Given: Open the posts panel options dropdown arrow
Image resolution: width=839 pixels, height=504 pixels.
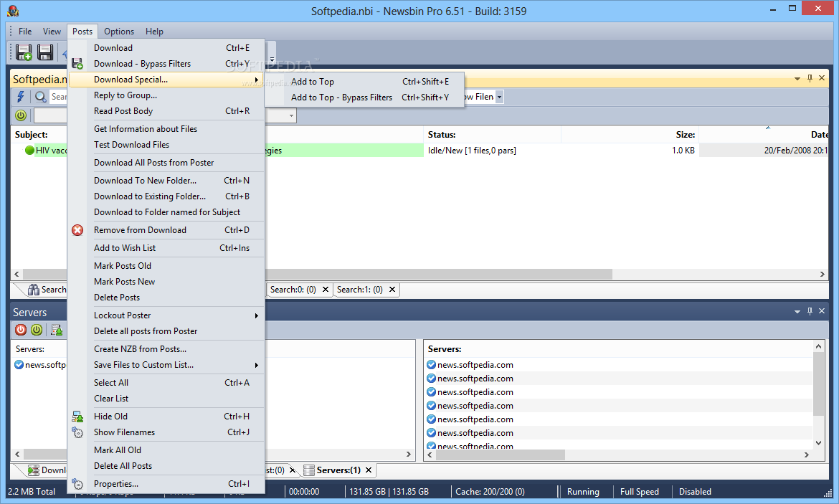Looking at the screenshot, I should pos(797,79).
